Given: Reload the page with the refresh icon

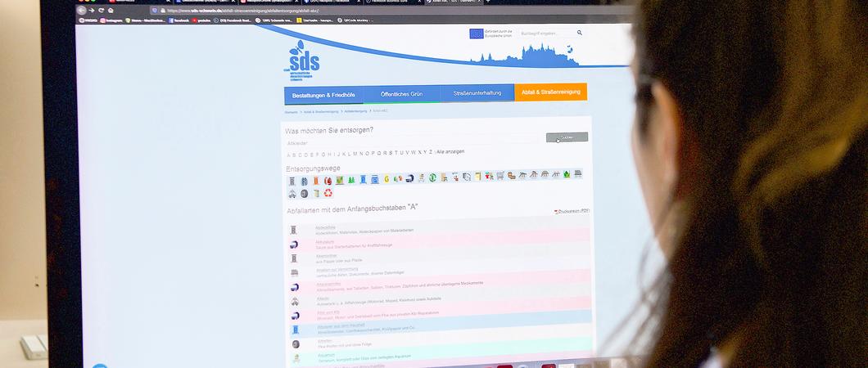Looking at the screenshot, I should coord(102,10).
